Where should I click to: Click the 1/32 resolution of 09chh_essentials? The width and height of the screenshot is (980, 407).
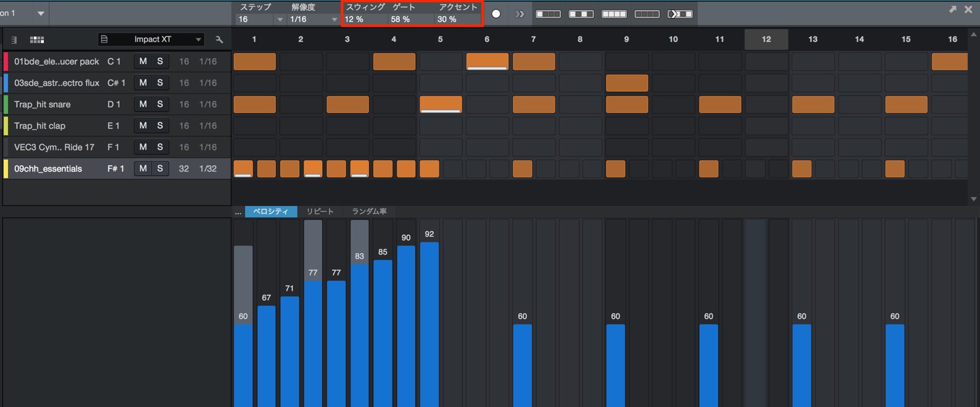pos(208,168)
